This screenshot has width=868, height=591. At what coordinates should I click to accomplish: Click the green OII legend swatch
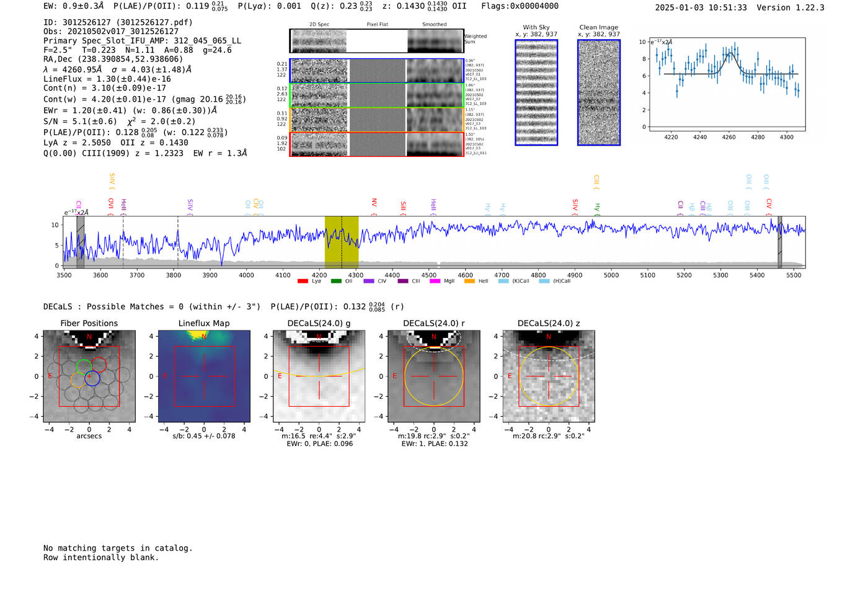(x=336, y=281)
